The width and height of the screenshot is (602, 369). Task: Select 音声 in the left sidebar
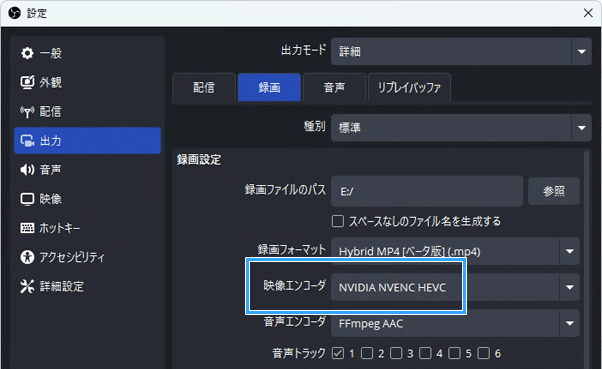pyautogui.click(x=88, y=170)
